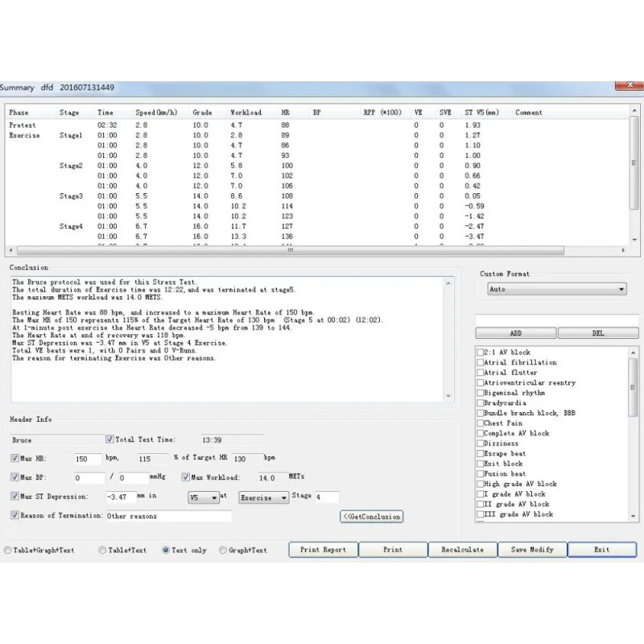Uncheck the Total Test Time checkbox
Screen dimensions: 644x644
coord(110,440)
